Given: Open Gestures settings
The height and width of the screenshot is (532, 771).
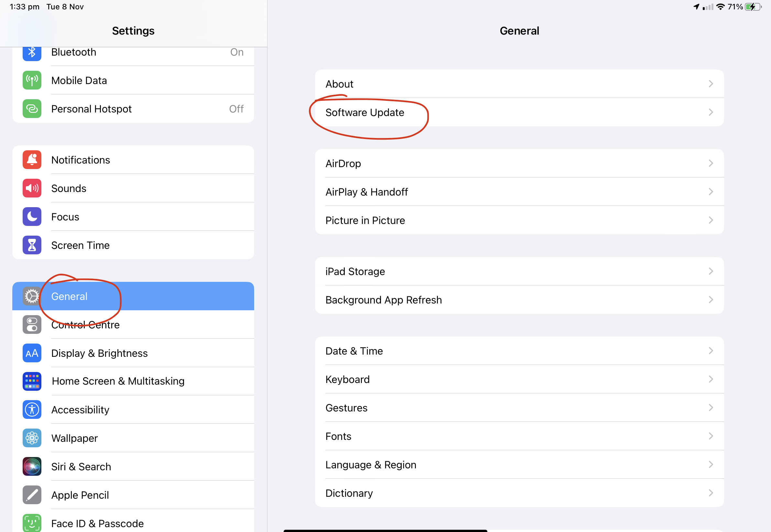Looking at the screenshot, I should coord(519,408).
